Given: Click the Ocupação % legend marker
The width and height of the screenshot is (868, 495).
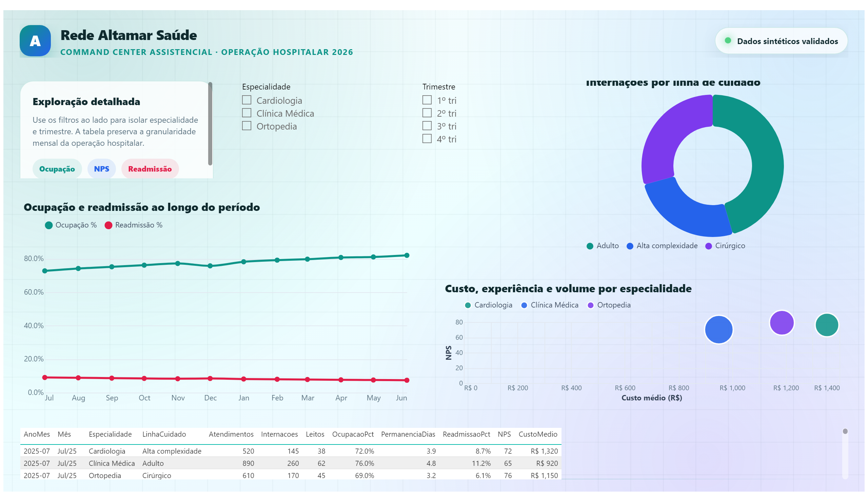Looking at the screenshot, I should tap(48, 225).
